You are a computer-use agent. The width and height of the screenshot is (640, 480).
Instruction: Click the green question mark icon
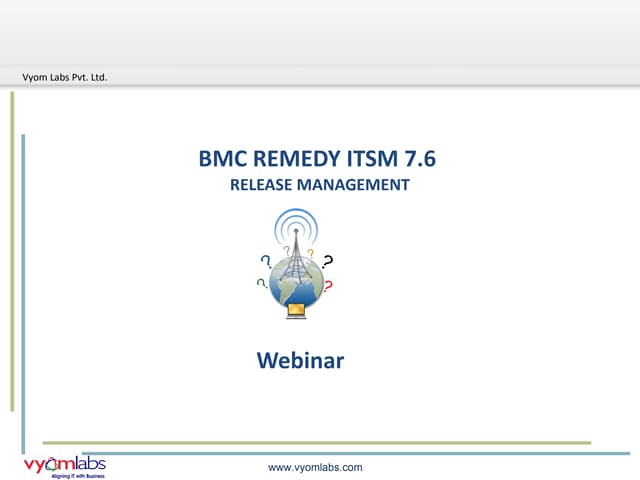tap(262, 284)
